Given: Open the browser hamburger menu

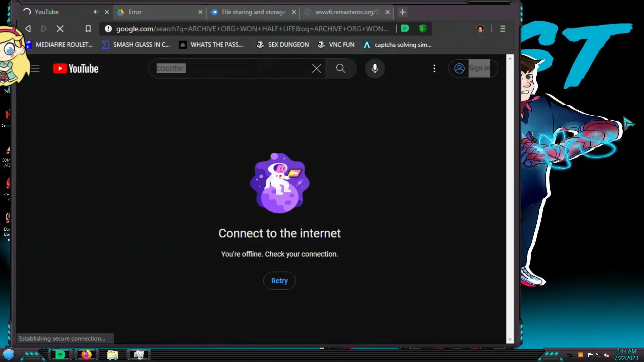Looking at the screenshot, I should click(502, 29).
